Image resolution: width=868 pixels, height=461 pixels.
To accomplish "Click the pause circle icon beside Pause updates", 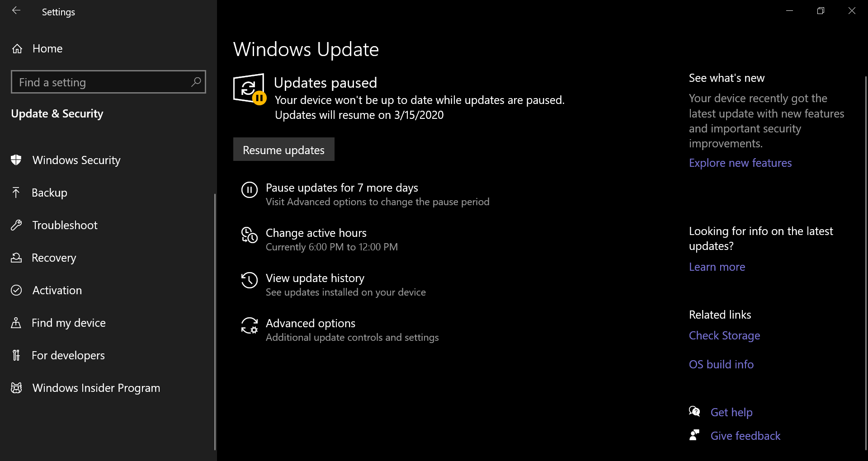I will pos(250,190).
